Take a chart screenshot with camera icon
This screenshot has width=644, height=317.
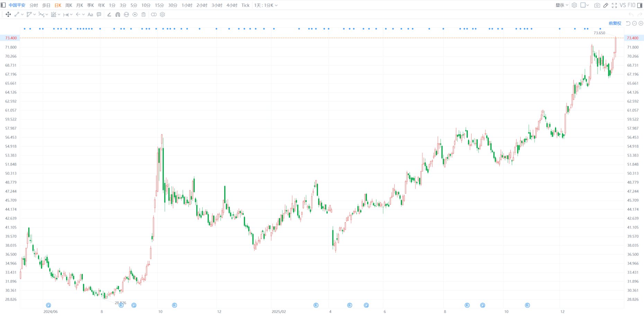point(597,5)
